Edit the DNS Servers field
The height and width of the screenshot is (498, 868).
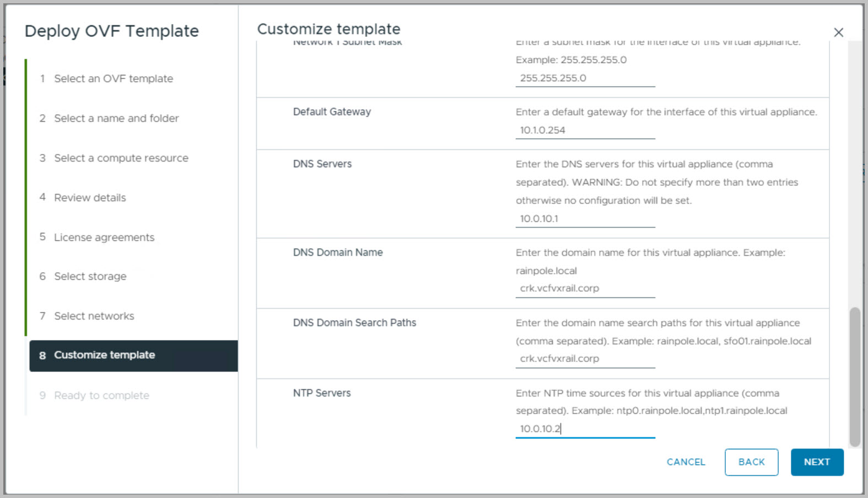click(585, 219)
